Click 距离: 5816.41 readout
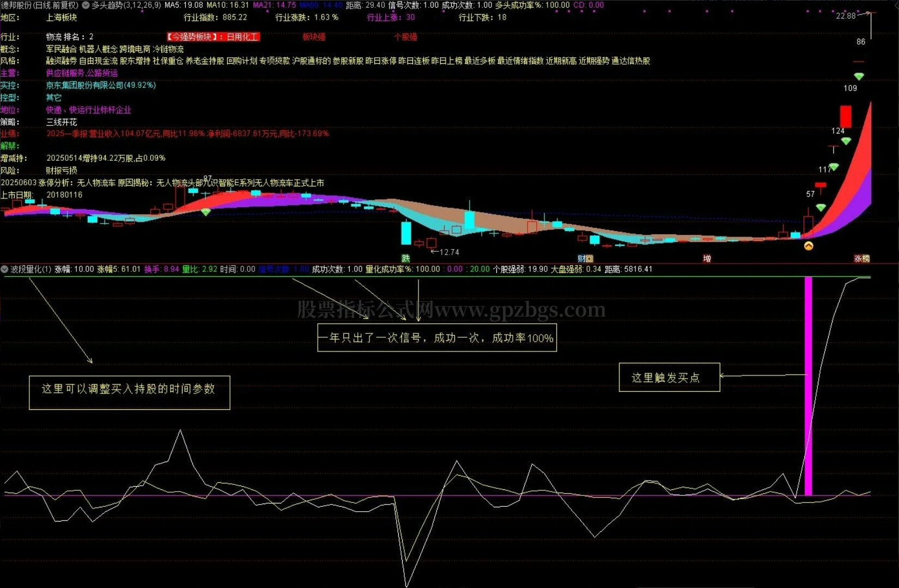Image resolution: width=899 pixels, height=588 pixels. tap(628, 269)
